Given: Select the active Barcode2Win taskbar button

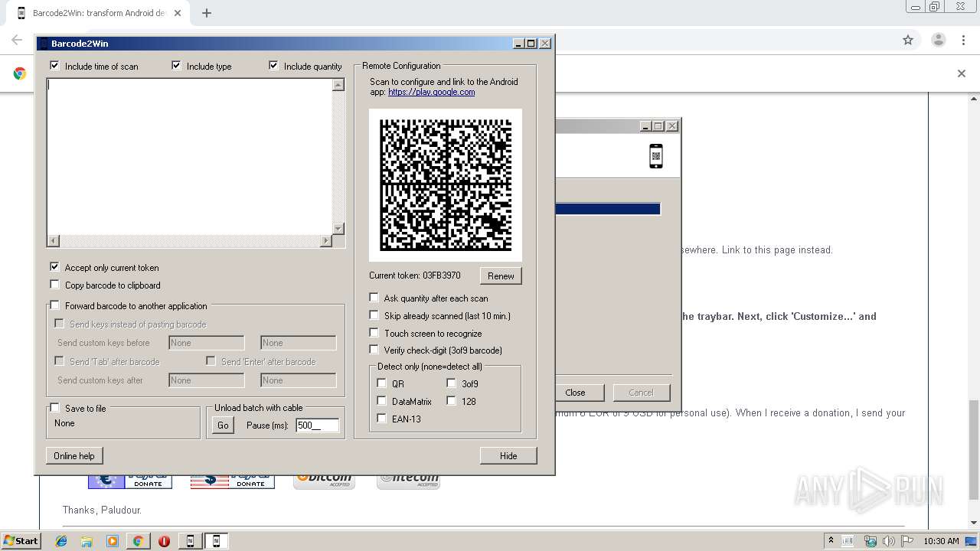Looking at the screenshot, I should [217, 541].
